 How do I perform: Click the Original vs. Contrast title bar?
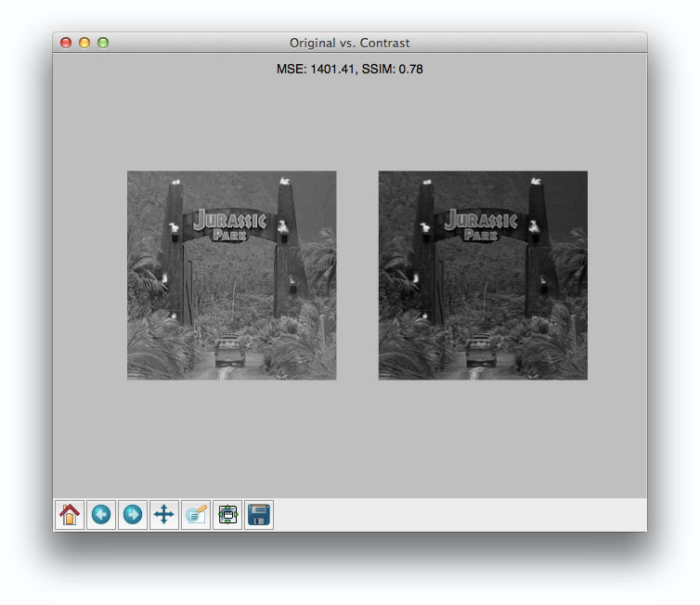click(x=350, y=43)
